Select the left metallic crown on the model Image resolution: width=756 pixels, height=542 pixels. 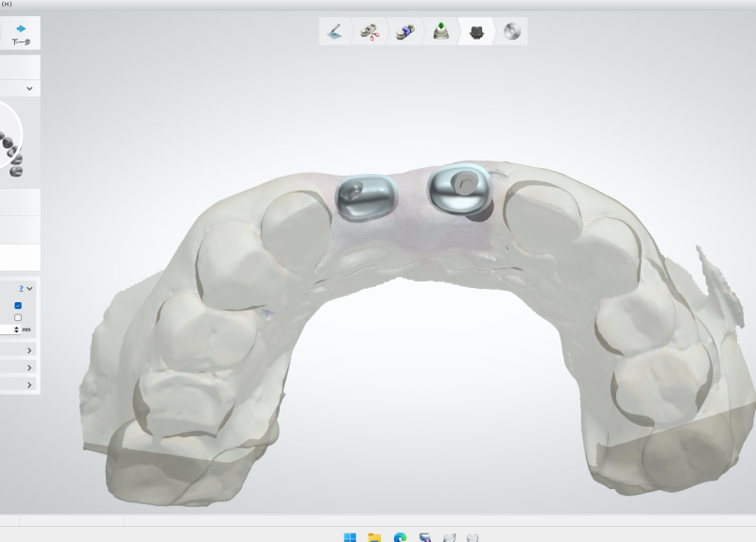tap(366, 196)
